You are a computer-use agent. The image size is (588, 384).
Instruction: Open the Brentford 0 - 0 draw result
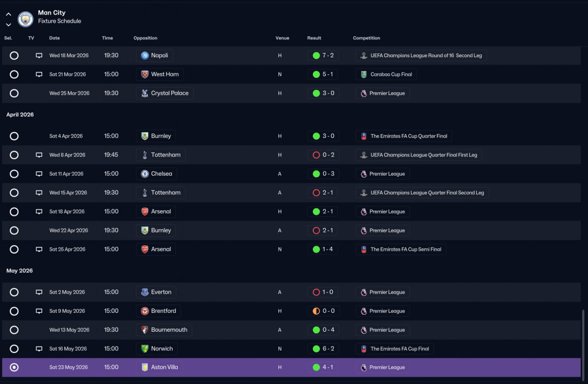coord(323,311)
